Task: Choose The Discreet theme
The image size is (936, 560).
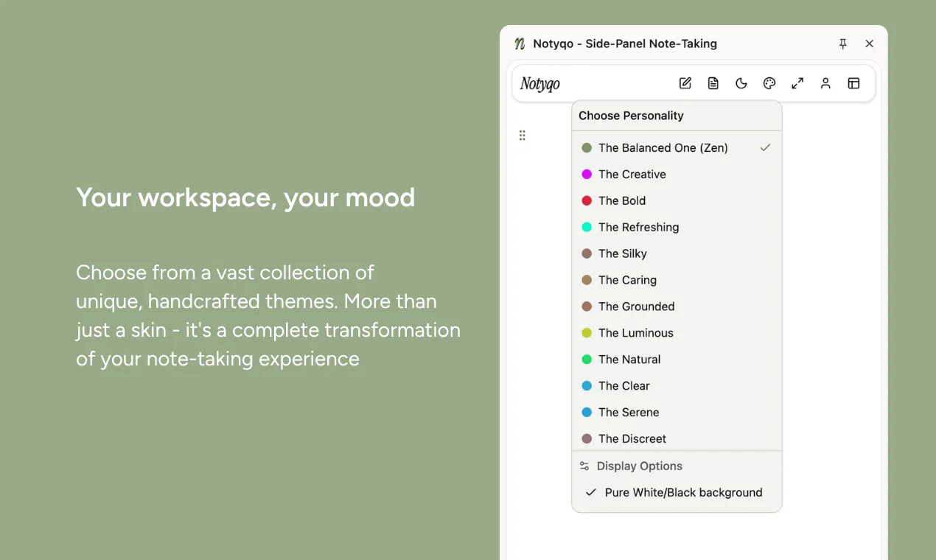Action: tap(677, 438)
